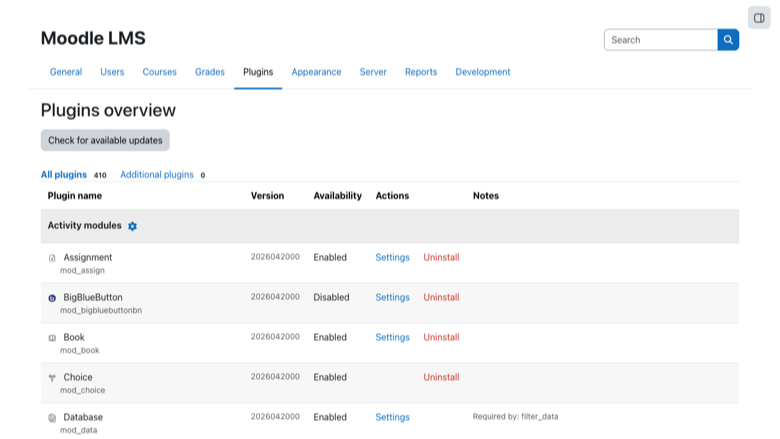
Task: Click Check for available updates button
Action: [105, 140]
